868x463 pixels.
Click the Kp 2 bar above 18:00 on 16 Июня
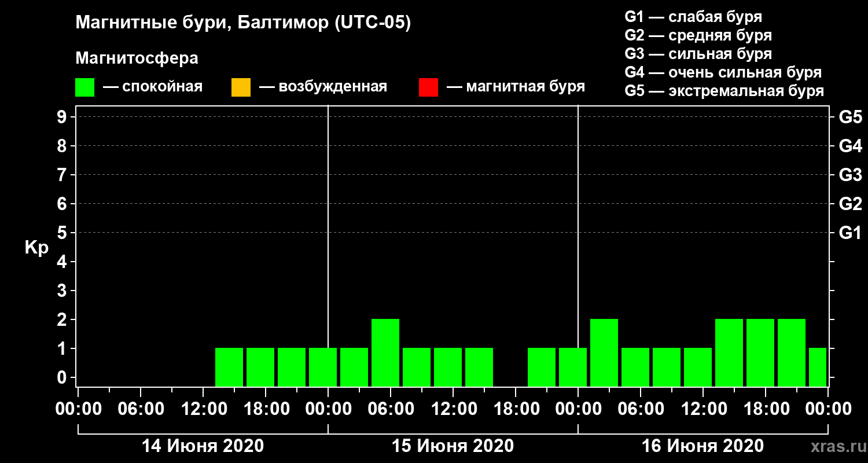click(760, 352)
